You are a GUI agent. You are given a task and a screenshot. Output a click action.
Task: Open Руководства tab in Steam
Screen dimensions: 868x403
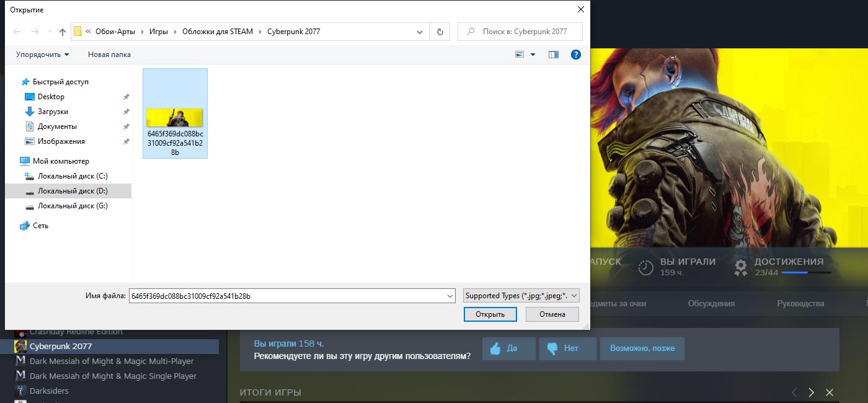(800, 304)
